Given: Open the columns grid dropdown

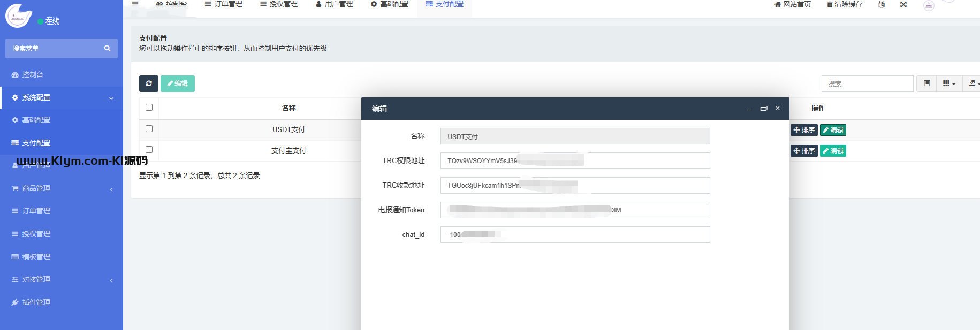Looking at the screenshot, I should pyautogui.click(x=949, y=83).
